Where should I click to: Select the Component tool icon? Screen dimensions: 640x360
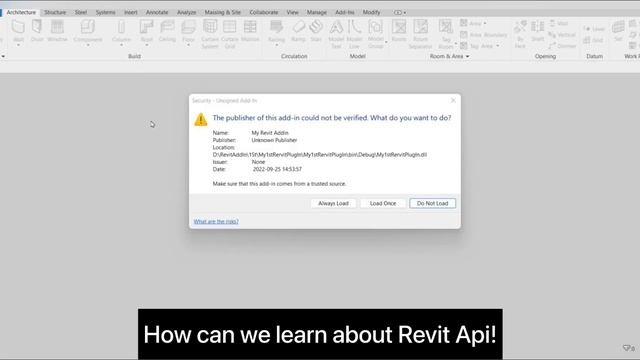pyautogui.click(x=88, y=27)
